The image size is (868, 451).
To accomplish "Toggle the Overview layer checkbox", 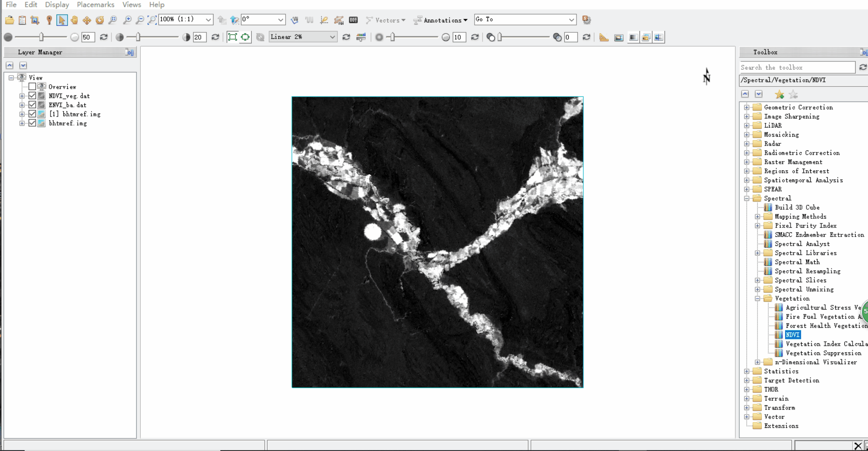I will [x=32, y=86].
